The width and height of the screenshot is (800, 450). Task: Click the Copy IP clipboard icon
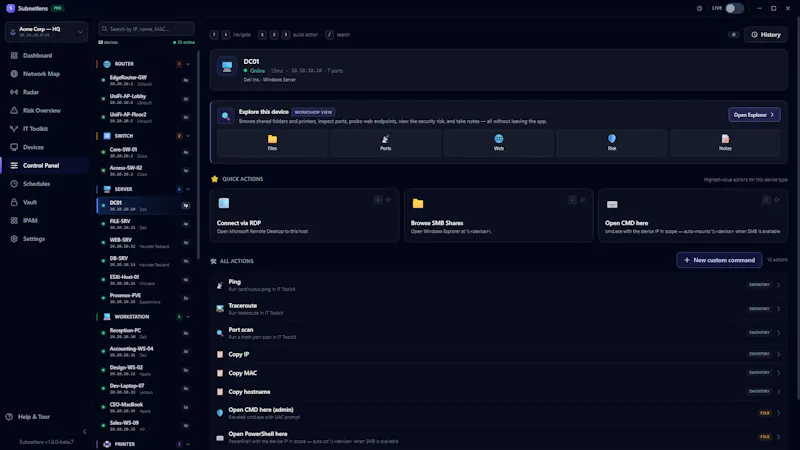(x=220, y=354)
